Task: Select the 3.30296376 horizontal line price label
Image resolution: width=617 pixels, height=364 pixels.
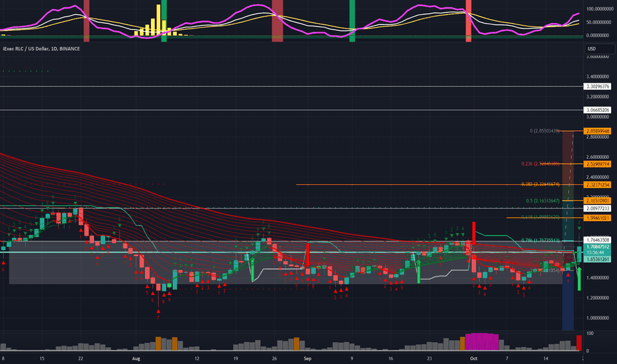Action: [597, 86]
